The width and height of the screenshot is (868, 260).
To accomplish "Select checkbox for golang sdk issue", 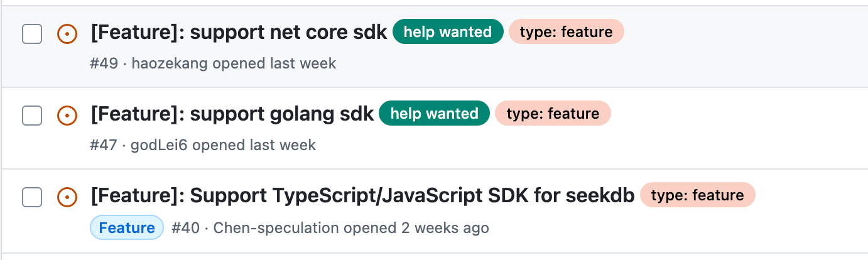I will pos(32,115).
